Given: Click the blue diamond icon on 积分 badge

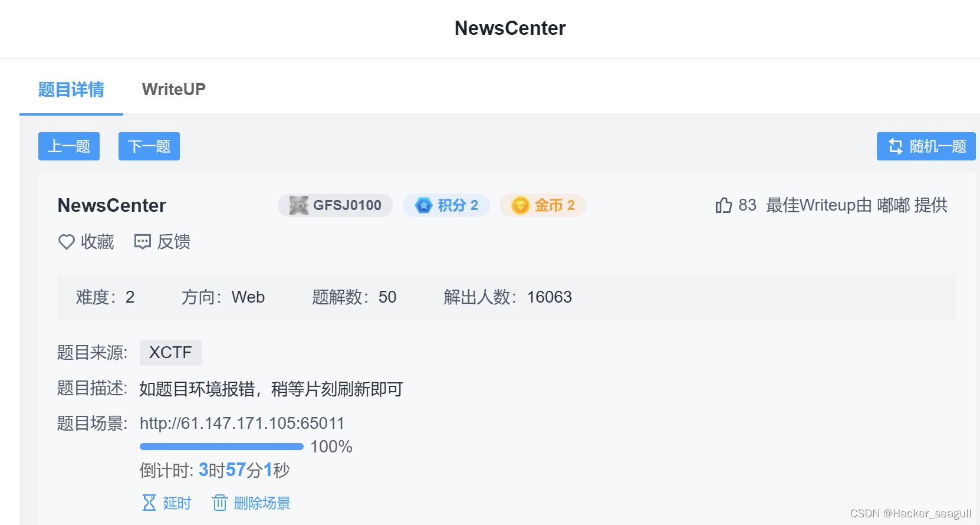Looking at the screenshot, I should pyautogui.click(x=423, y=205).
